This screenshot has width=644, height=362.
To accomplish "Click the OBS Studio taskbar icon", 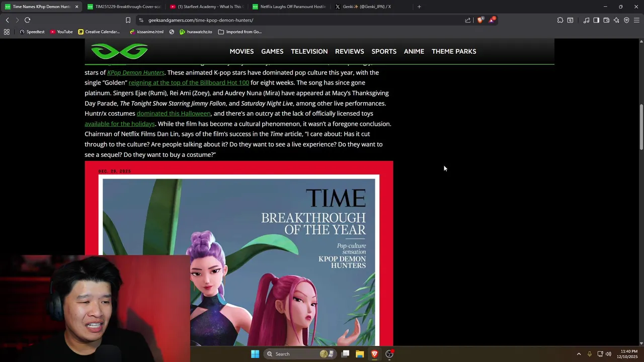I will click(389, 354).
